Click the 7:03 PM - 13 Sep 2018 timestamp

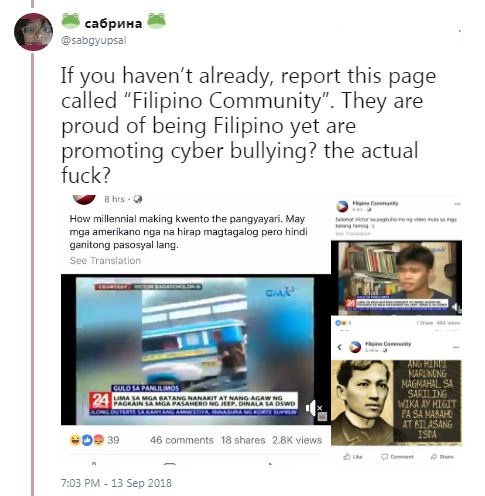coord(116,483)
